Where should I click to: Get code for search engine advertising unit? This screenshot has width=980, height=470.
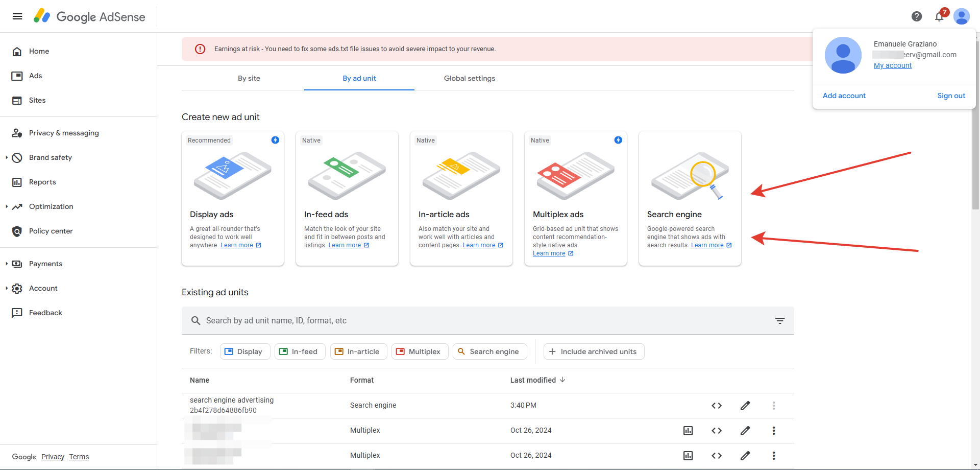point(717,406)
